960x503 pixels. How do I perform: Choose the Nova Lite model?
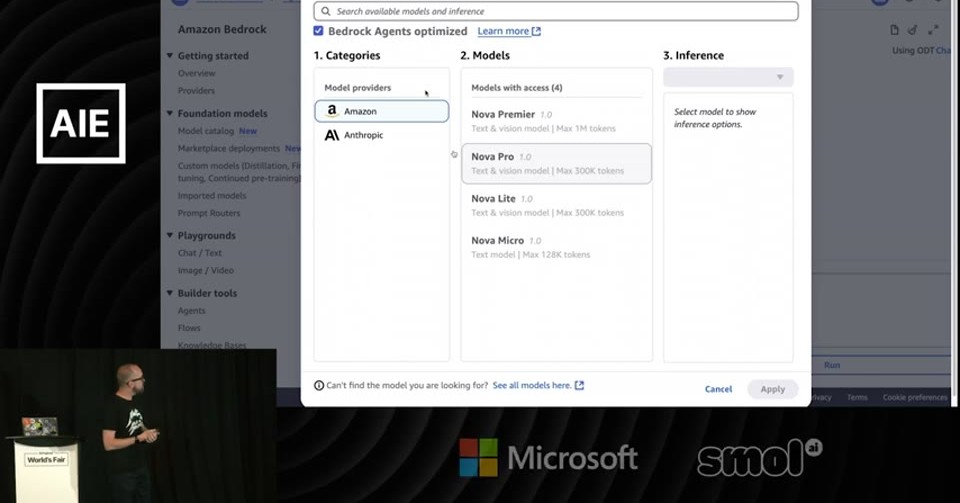tap(556, 206)
